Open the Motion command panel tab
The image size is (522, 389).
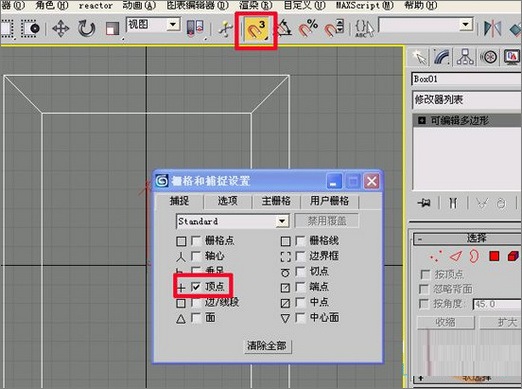coord(489,57)
